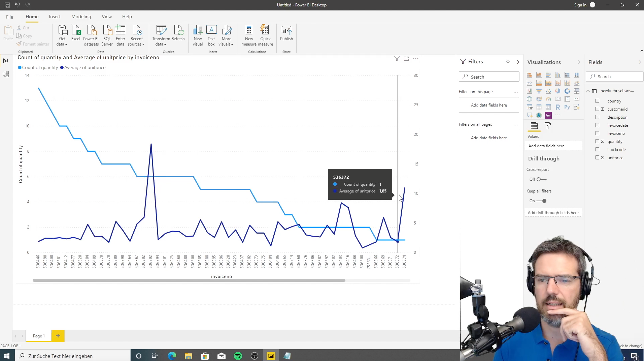Select the line chart visualization icon
Screen dimensions: 644x361
[x=530, y=83]
